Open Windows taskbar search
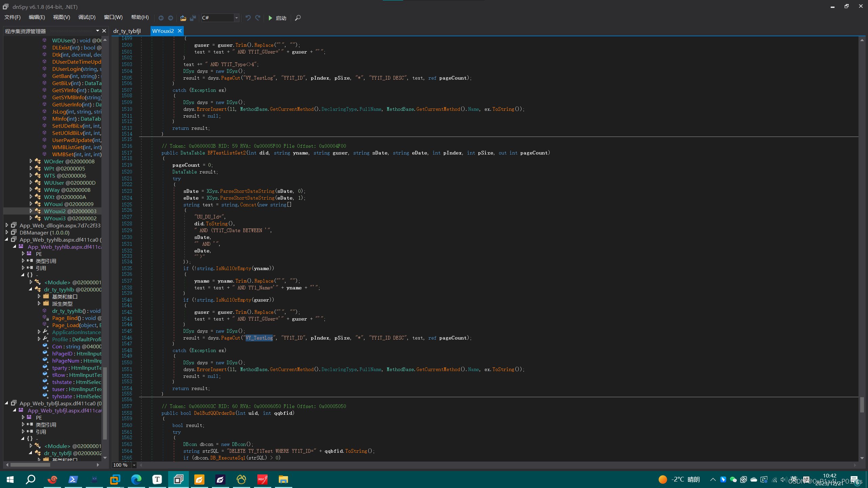This screenshot has width=868, height=488. [x=31, y=480]
